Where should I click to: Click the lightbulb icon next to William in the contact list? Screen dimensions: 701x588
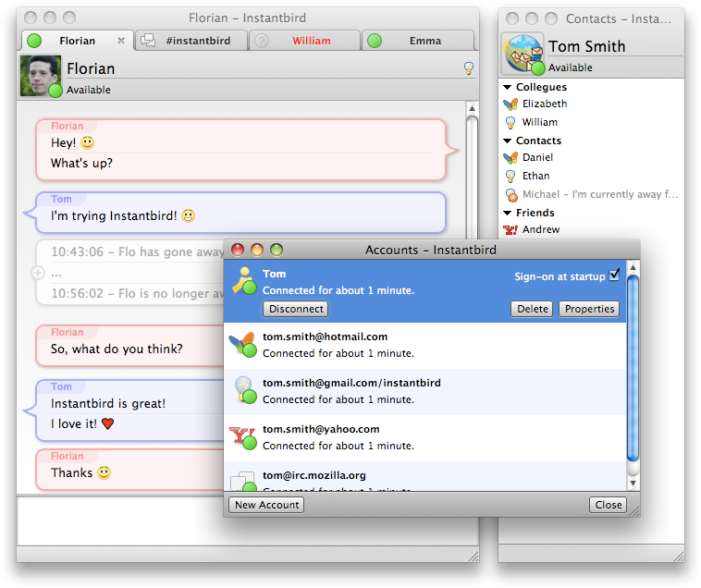pos(510,122)
